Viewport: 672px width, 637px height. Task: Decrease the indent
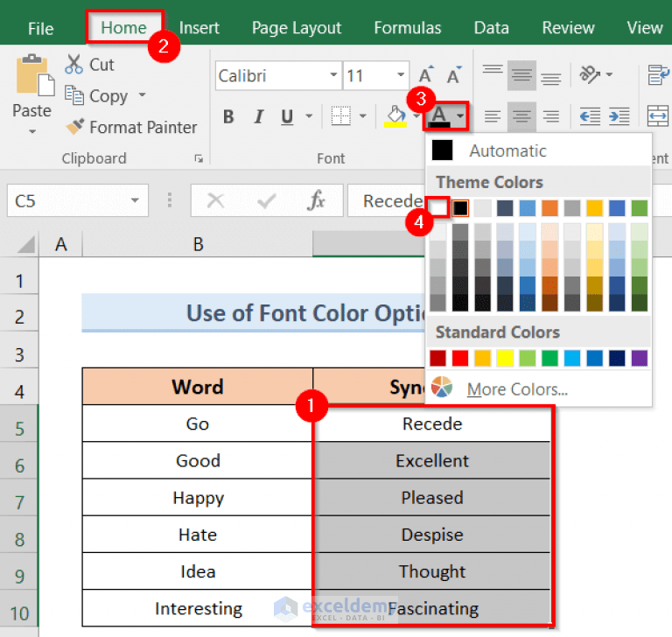[x=590, y=116]
